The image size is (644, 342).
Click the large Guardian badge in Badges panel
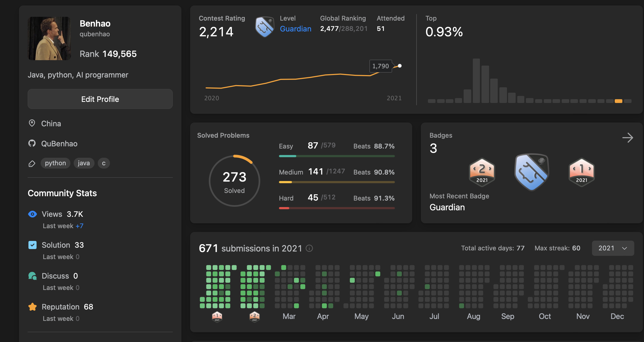click(x=532, y=172)
